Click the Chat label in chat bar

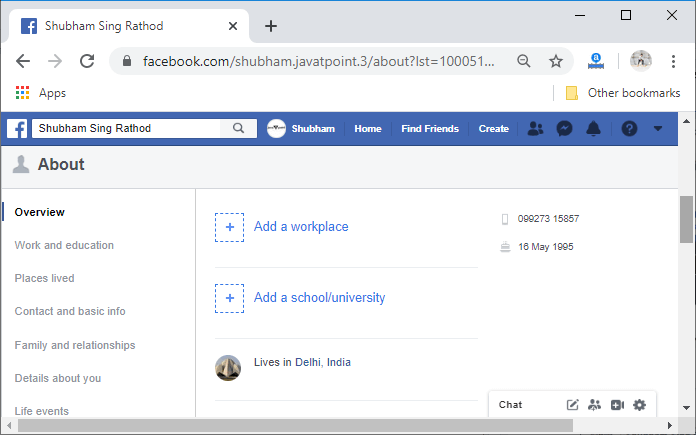pos(510,405)
